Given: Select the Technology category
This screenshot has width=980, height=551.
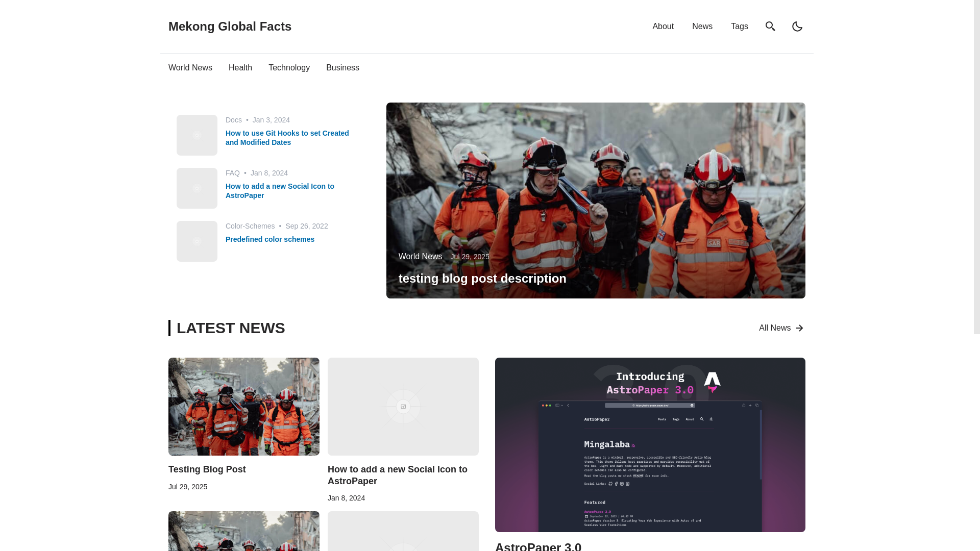Looking at the screenshot, I should coord(289,67).
